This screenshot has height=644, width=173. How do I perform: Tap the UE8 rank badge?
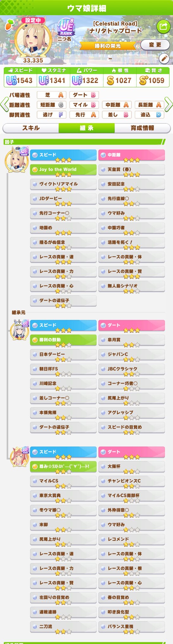pyautogui.click(x=66, y=27)
